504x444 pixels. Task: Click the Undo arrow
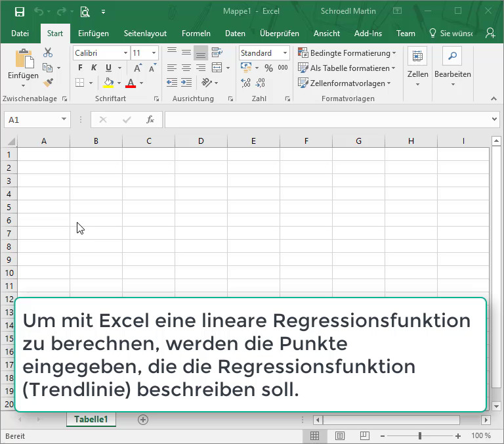39,12
